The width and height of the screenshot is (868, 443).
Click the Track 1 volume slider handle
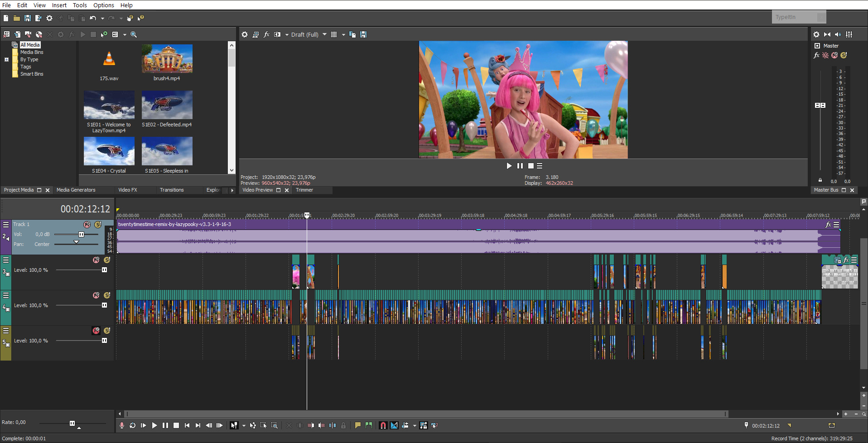pos(82,234)
